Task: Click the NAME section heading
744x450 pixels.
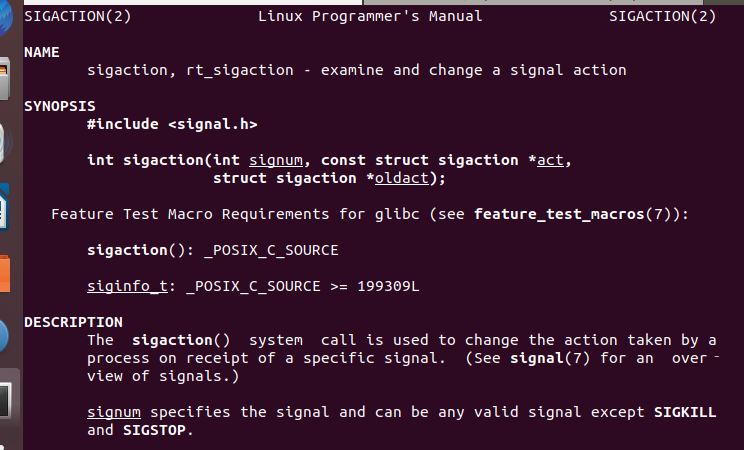Action: [41, 52]
